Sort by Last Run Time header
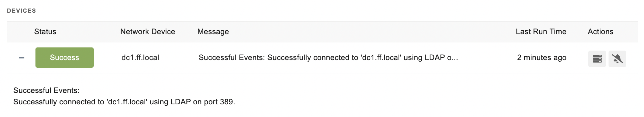Viewport: 644px width, 117px height. click(541, 32)
